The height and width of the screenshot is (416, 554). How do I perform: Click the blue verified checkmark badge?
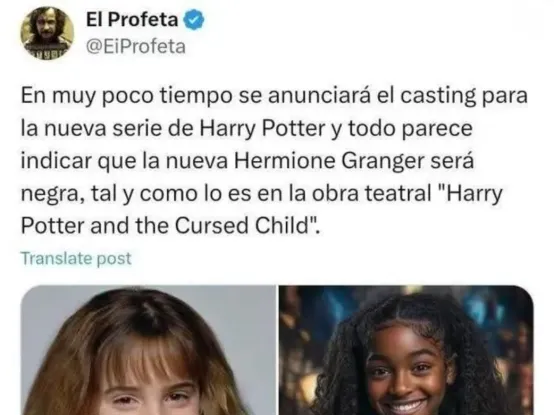(193, 20)
